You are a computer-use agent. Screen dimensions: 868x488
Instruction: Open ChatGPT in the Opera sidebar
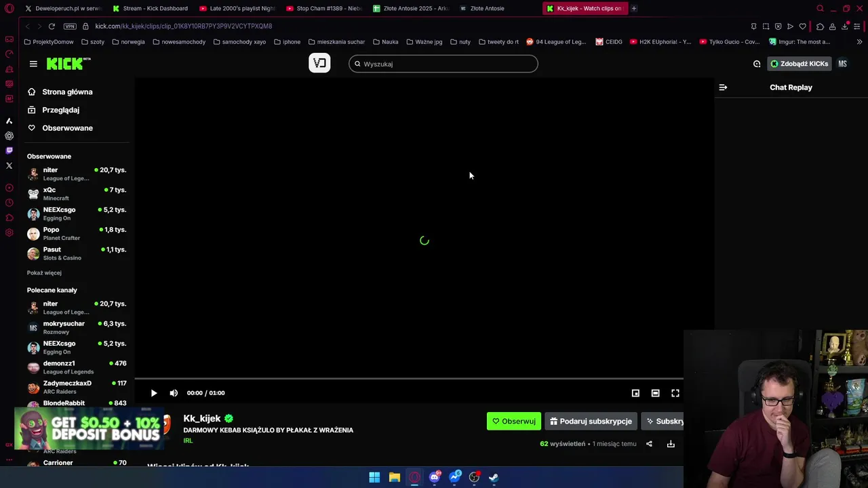(x=9, y=136)
